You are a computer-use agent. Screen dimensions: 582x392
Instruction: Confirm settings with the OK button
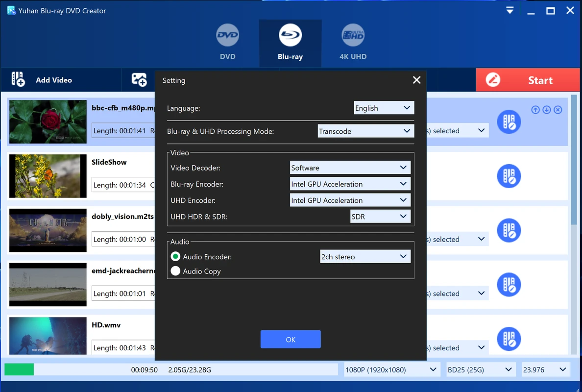(x=291, y=339)
